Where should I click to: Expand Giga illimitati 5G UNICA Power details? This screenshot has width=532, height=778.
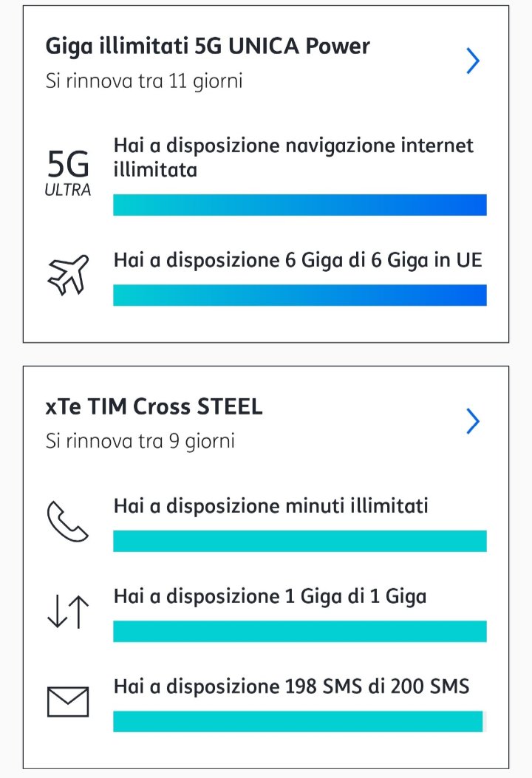[x=473, y=61]
